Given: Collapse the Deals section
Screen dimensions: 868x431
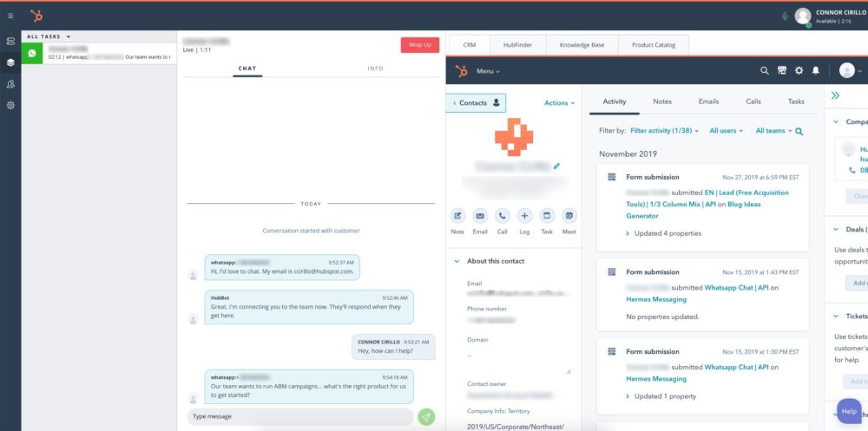Looking at the screenshot, I should [x=836, y=229].
